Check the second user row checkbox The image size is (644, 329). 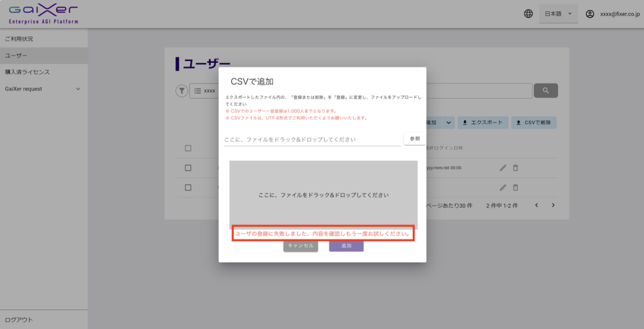pos(188,187)
